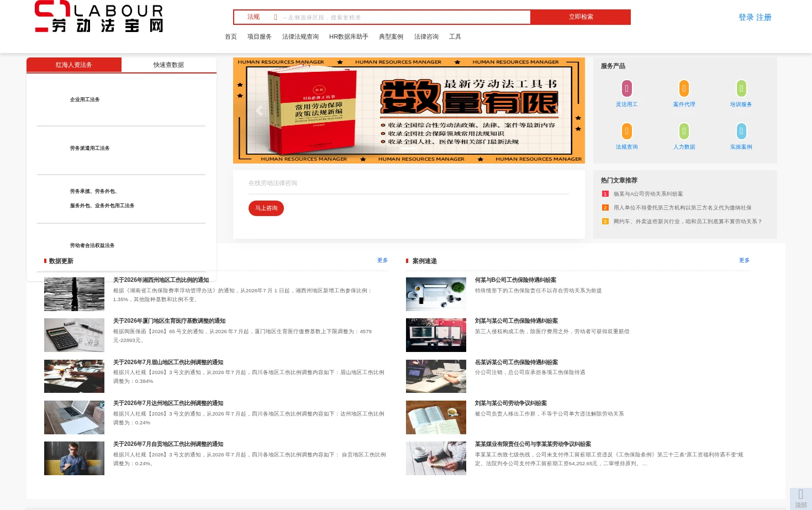This screenshot has height=510, width=812.
Task: Open 关于2026年湘西州地区工伤比例的通知
Action: click(161, 280)
